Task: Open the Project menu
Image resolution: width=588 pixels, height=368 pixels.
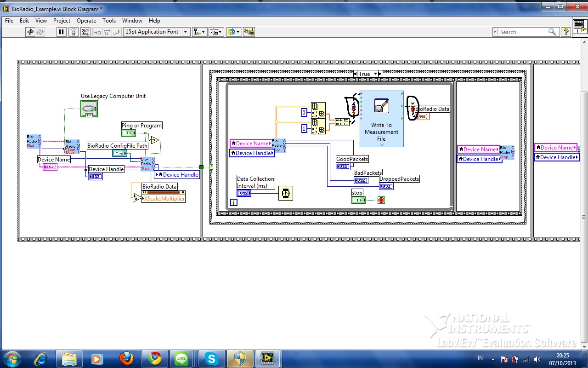Action: (x=62, y=21)
